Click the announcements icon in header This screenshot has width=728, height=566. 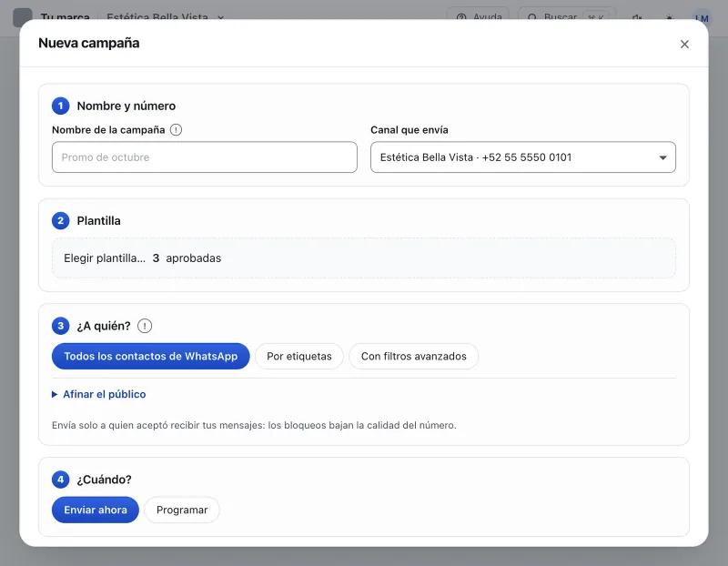[637, 18]
